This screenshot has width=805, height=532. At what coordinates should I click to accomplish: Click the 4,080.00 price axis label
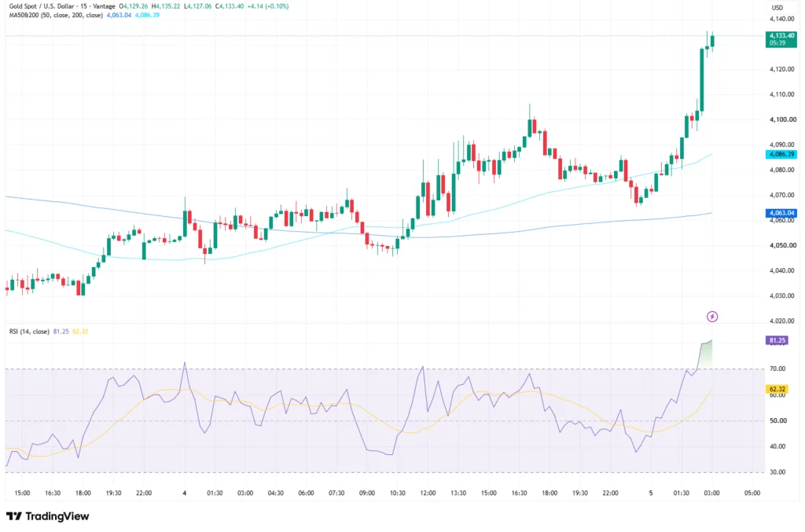pyautogui.click(x=782, y=170)
